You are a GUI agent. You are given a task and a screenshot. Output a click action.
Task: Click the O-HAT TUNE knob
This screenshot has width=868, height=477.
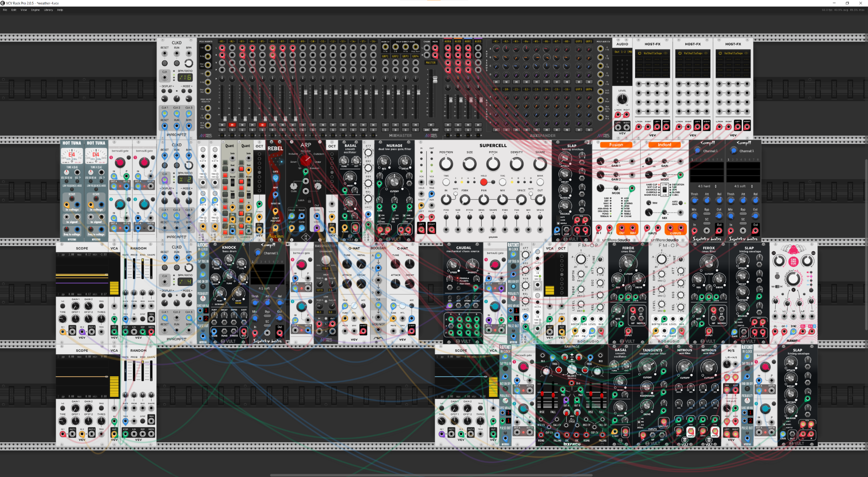point(347,264)
